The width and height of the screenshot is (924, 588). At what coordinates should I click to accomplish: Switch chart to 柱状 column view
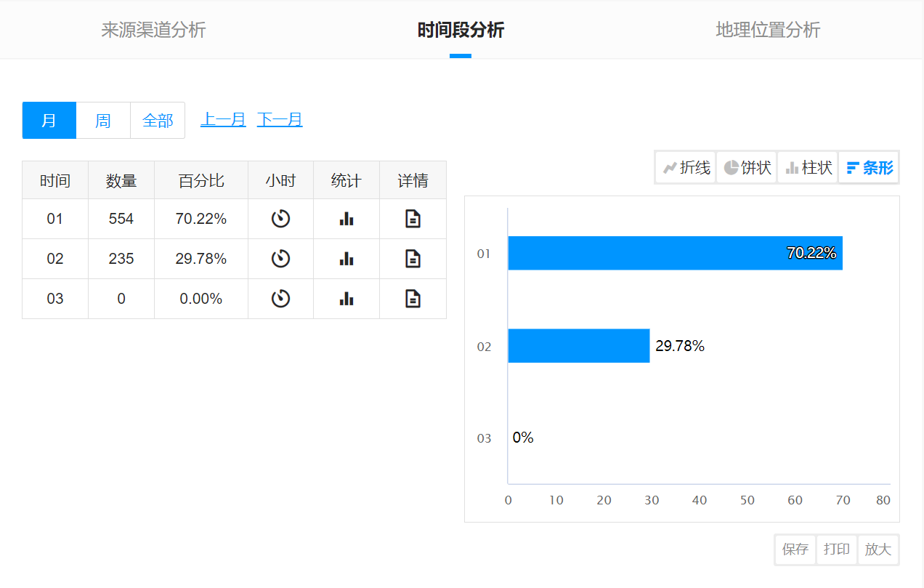point(808,168)
